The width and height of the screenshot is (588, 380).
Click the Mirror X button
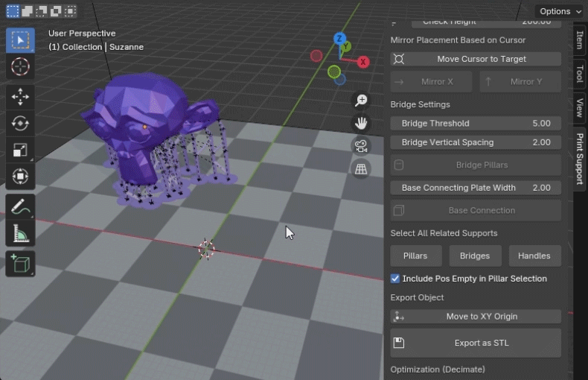pyautogui.click(x=431, y=81)
